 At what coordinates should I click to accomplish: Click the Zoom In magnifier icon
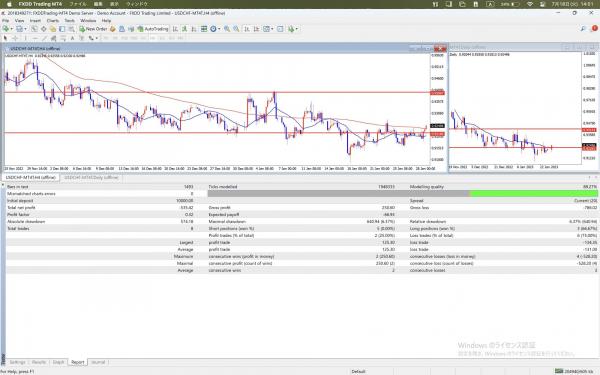coord(227,29)
